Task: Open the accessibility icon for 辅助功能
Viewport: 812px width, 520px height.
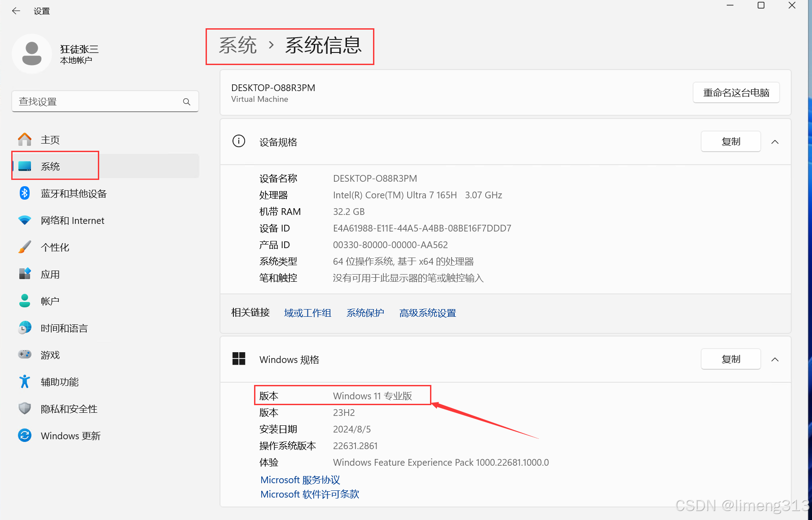Action: tap(25, 381)
